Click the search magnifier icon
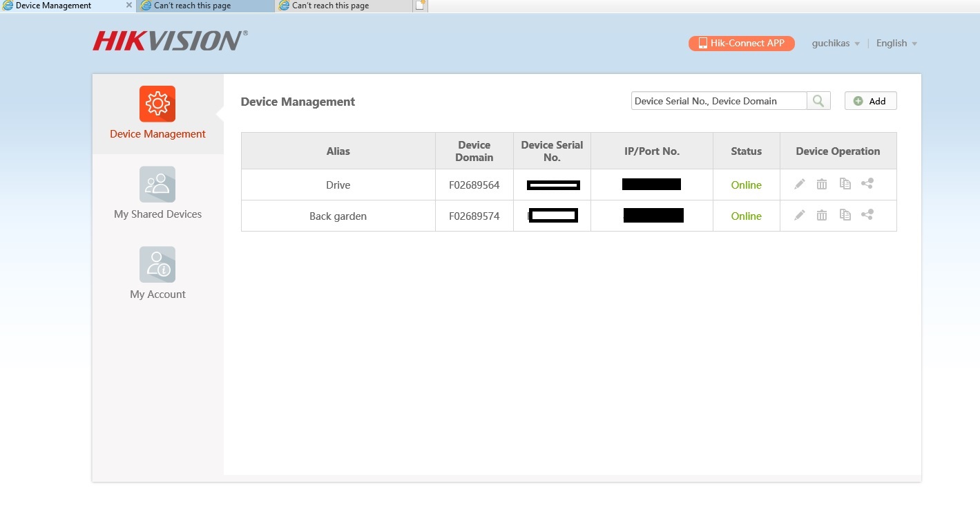Image resolution: width=980 pixels, height=515 pixels. point(818,101)
